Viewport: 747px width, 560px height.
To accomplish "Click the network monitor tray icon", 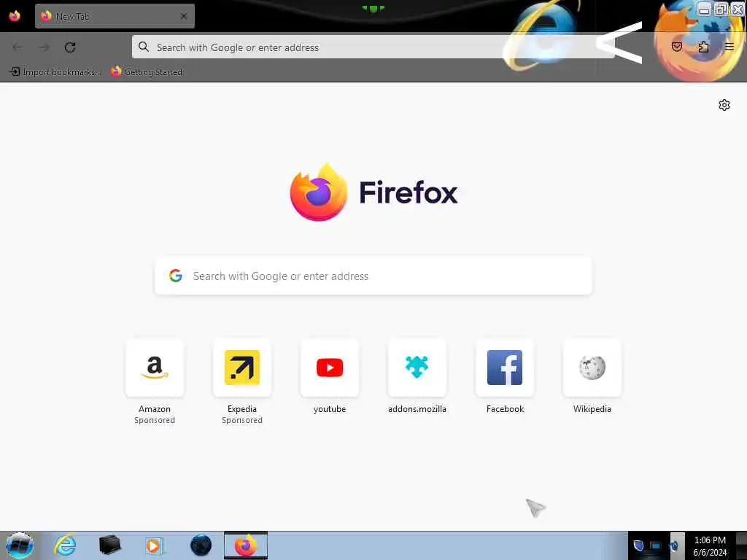I will click(x=656, y=545).
